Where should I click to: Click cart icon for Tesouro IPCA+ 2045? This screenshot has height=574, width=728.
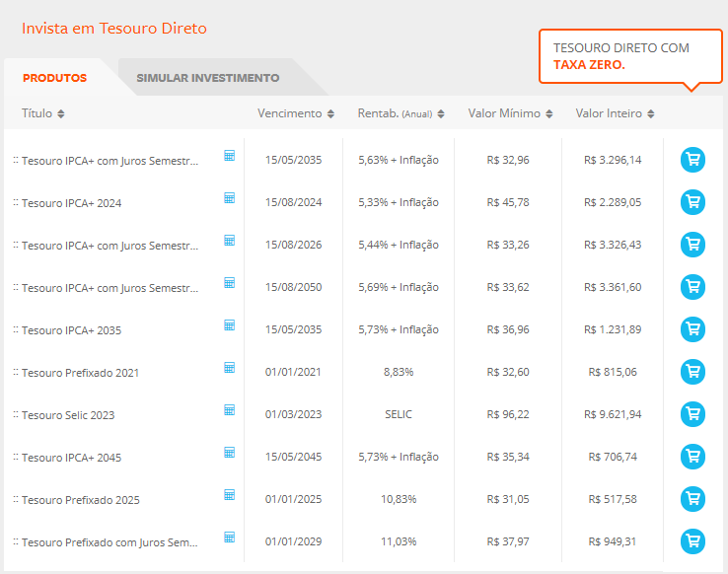(692, 457)
